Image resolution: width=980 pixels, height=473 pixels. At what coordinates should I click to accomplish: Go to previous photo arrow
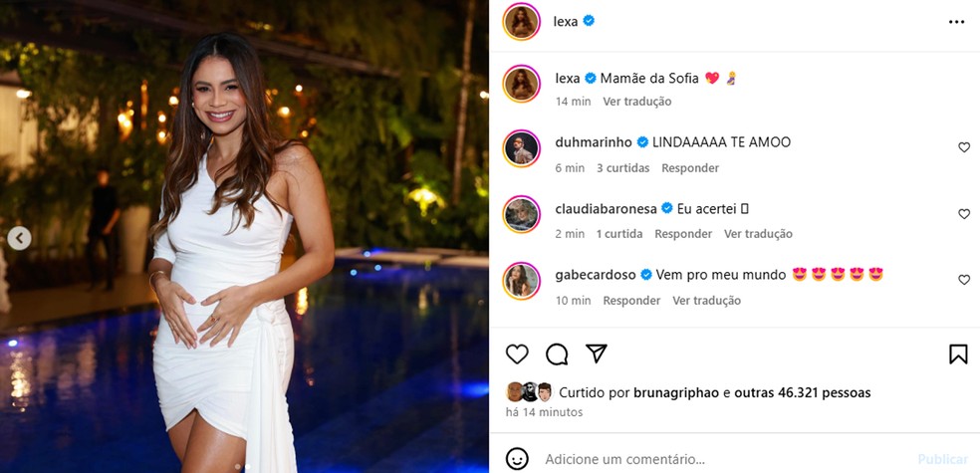(20, 238)
